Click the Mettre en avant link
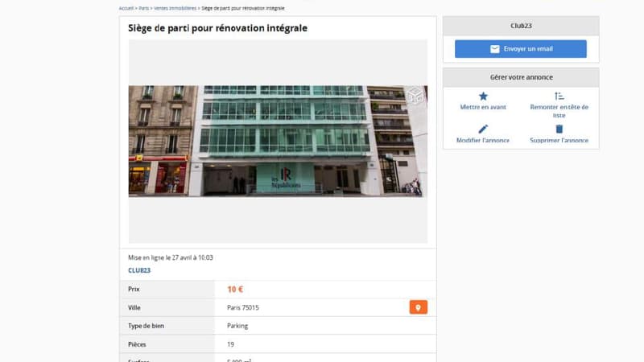The width and height of the screenshot is (644, 362). tap(483, 107)
